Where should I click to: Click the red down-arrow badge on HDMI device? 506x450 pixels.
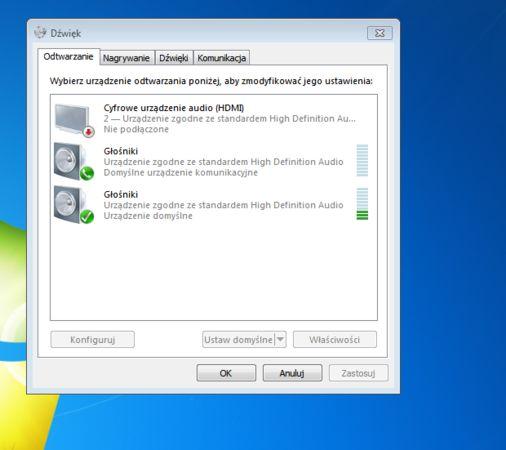tap(89, 132)
